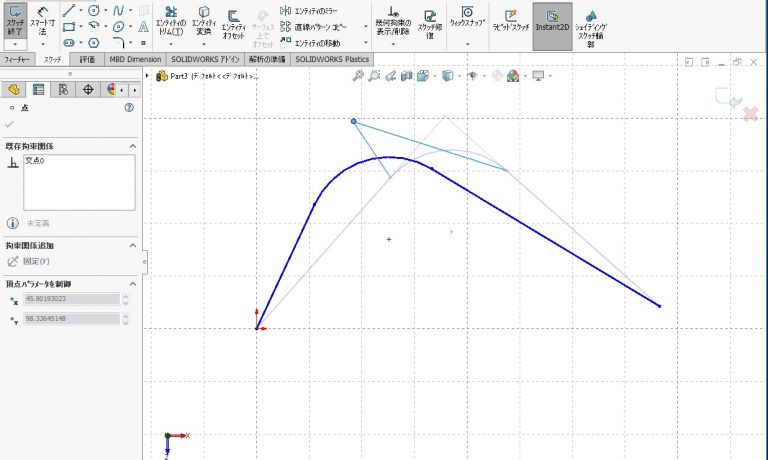Click the Repair Sketch (スケッチ修復) icon

click(x=429, y=22)
